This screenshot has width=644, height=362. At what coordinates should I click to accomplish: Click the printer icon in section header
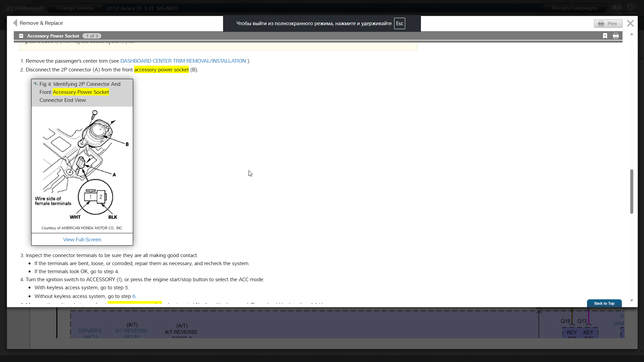pos(616,36)
